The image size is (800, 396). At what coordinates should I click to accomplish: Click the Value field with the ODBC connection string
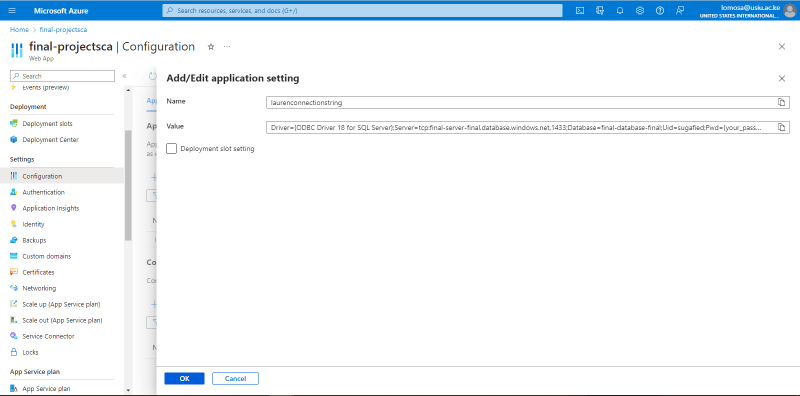(x=528, y=127)
